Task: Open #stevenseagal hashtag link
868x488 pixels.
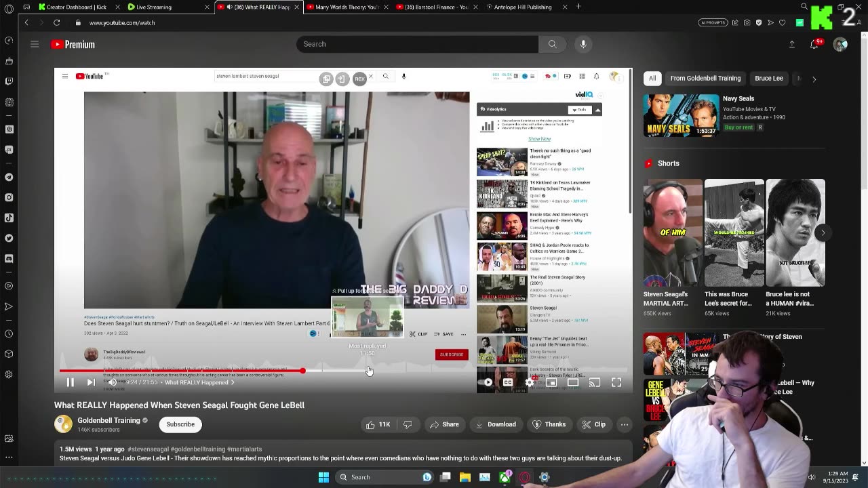Action: click(148, 449)
